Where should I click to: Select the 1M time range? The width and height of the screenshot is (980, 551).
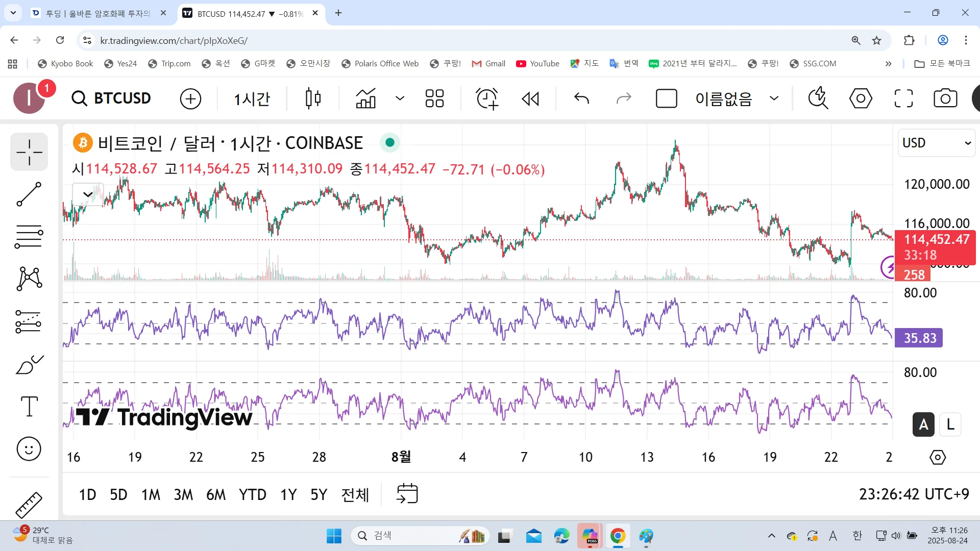[x=151, y=494]
